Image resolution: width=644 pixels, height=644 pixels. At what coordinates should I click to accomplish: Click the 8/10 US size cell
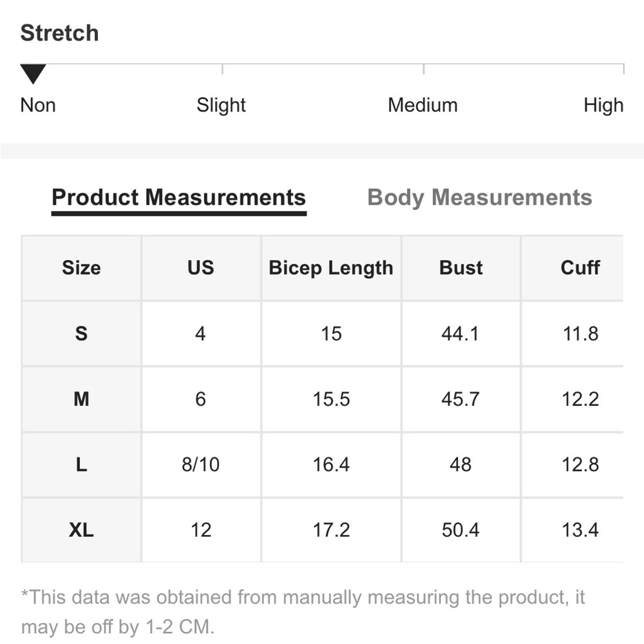click(201, 464)
